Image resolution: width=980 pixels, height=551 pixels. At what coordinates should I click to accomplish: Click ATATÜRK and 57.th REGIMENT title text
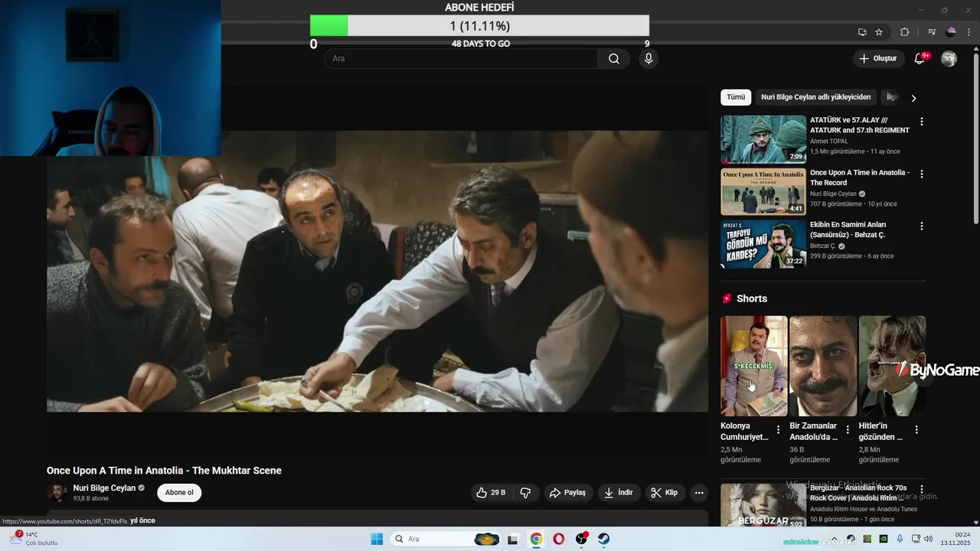tap(860, 126)
